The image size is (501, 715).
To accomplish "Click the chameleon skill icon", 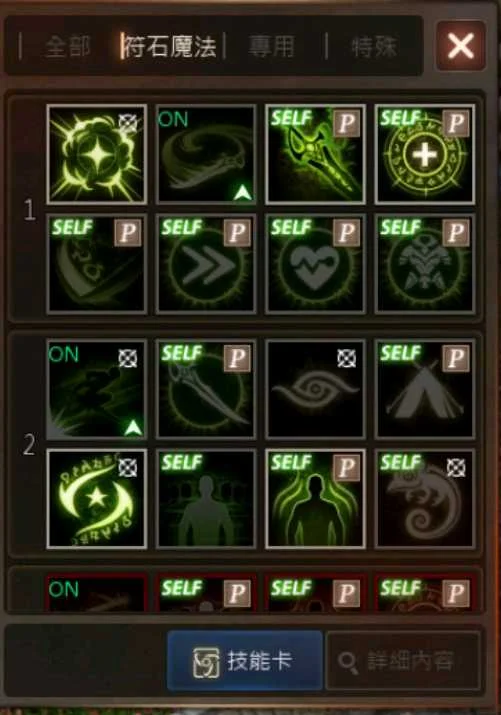I will point(425,498).
